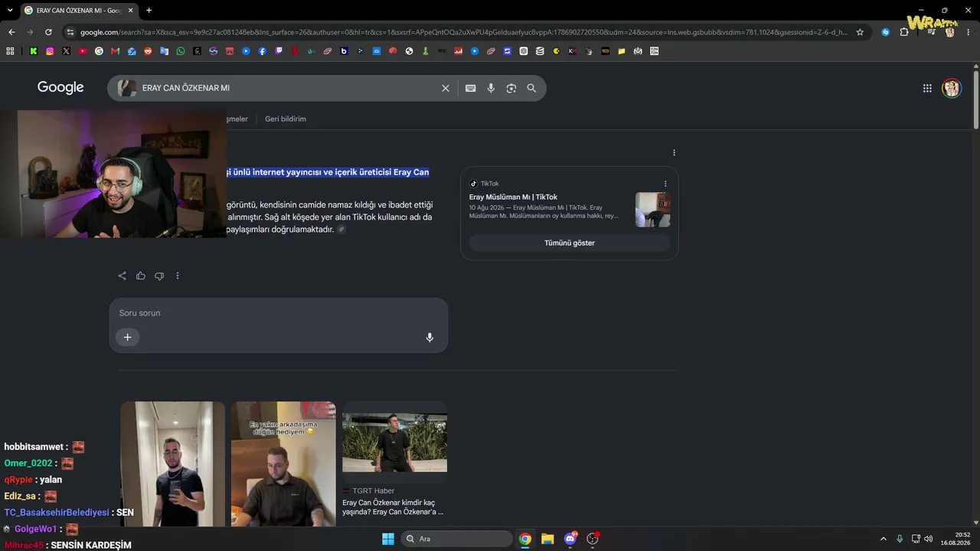The image size is (980, 551).
Task: Open the Facebook bookmark
Action: [263, 51]
